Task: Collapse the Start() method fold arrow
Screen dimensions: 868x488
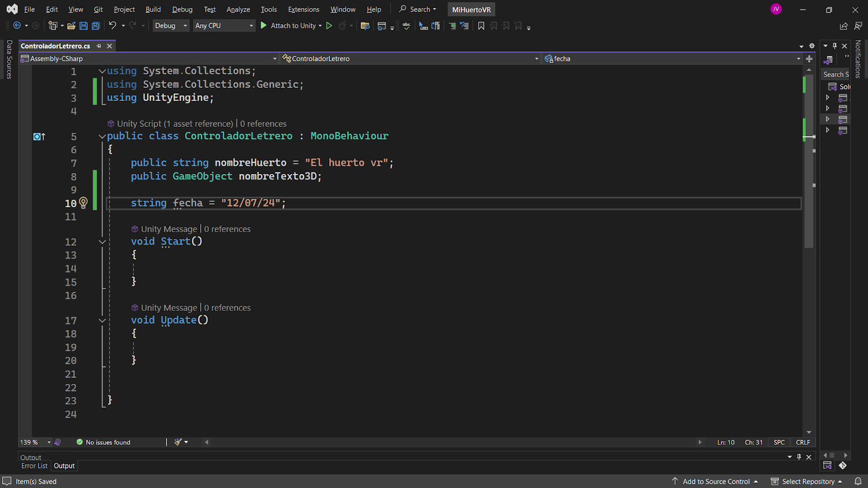Action: tap(102, 242)
